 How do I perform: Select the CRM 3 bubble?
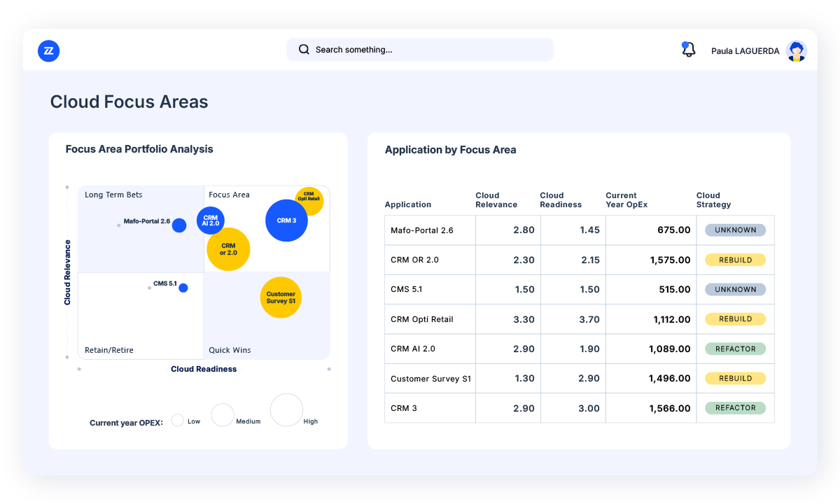pyautogui.click(x=287, y=220)
